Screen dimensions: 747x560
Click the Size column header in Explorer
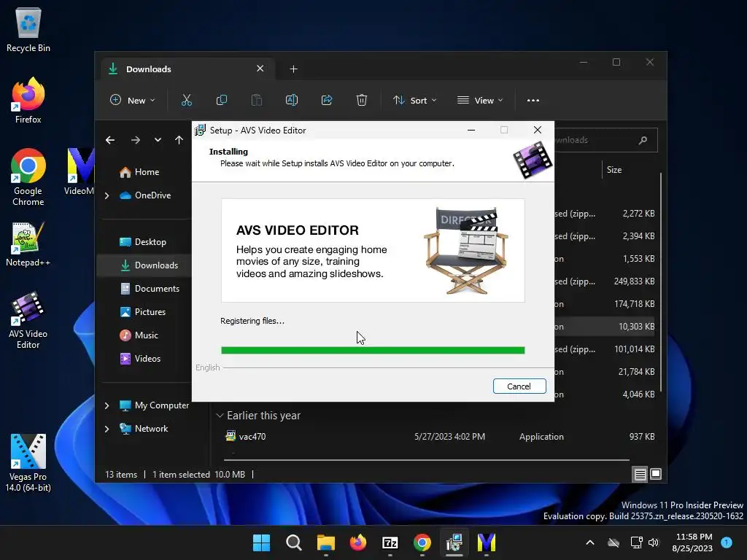tap(614, 170)
